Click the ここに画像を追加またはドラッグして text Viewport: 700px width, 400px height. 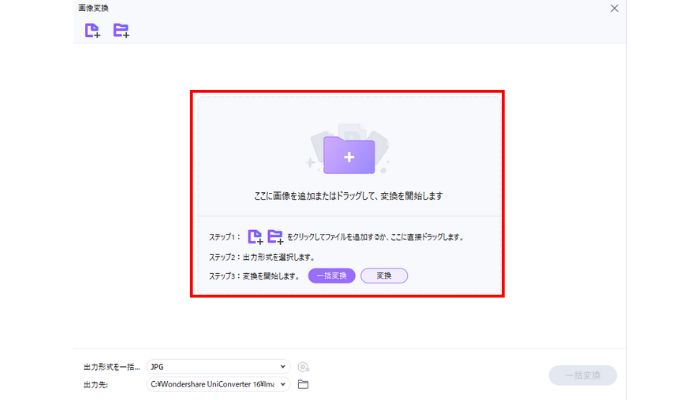(348, 196)
